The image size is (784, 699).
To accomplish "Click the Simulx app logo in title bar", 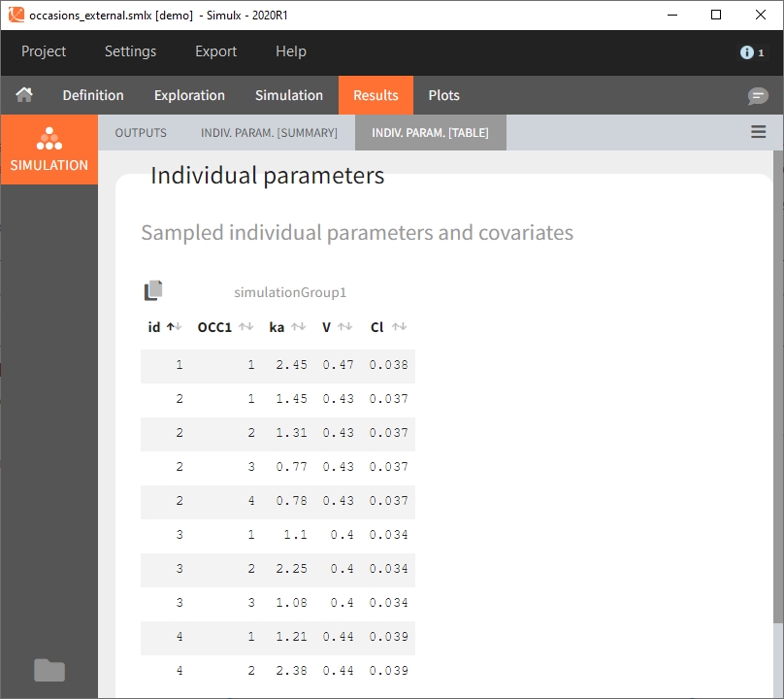I will [16, 15].
